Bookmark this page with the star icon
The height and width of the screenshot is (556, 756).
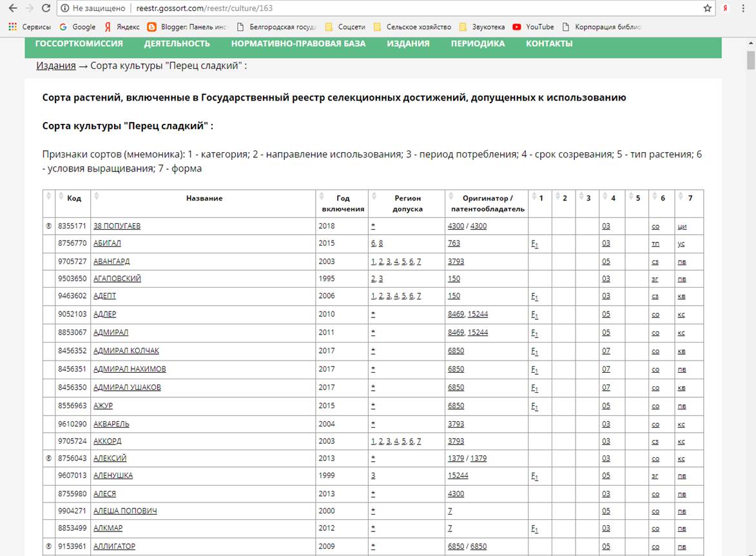pos(707,8)
